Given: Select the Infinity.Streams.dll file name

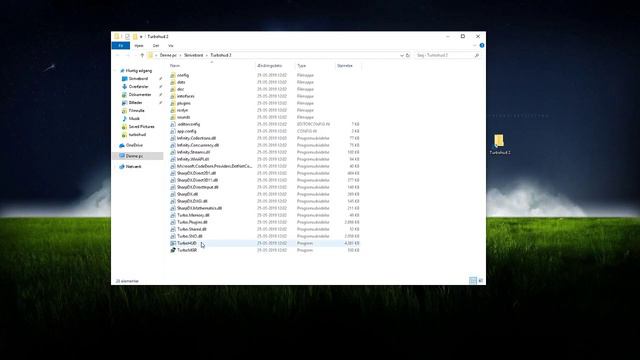Looking at the screenshot, I should pos(193,152).
